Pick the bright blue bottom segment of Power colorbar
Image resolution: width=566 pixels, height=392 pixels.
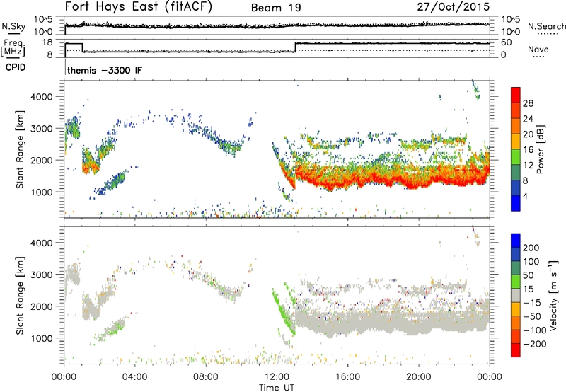[x=516, y=203]
